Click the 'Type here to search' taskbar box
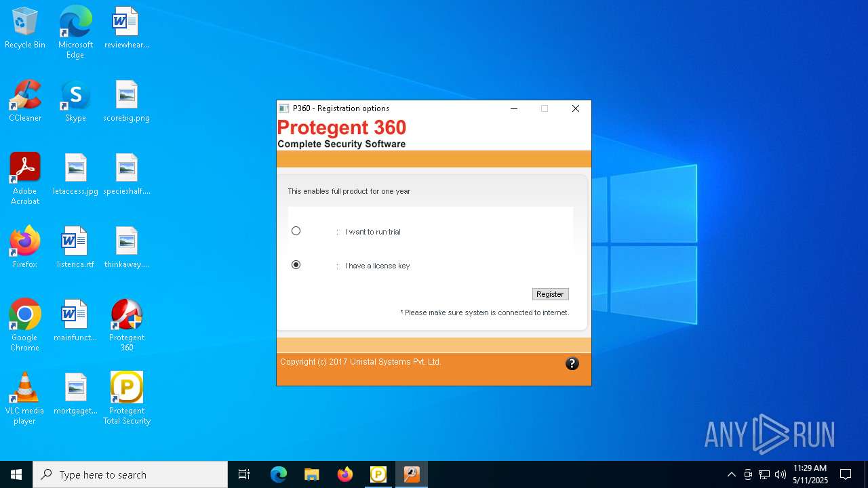Screen dimensions: 868x488 coord(130,474)
